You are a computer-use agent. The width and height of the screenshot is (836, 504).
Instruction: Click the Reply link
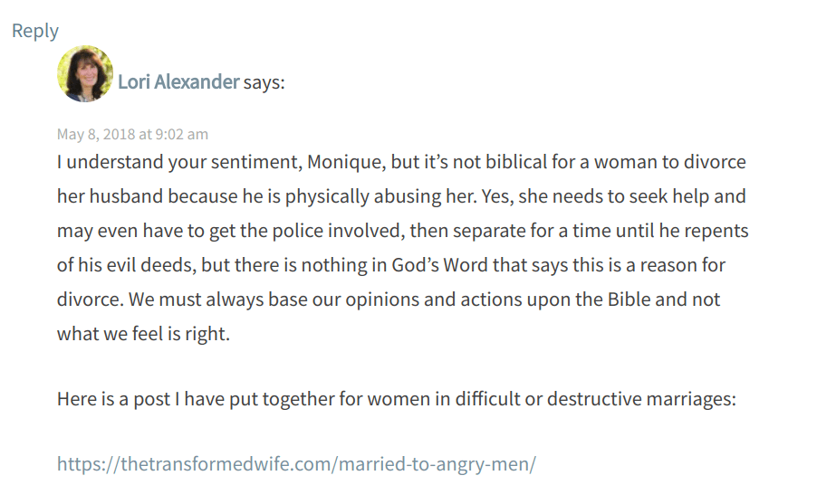(x=35, y=31)
